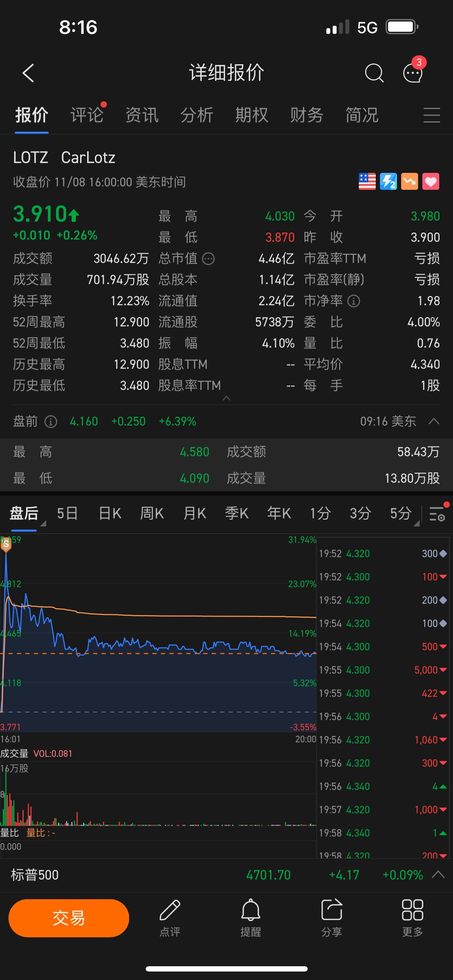The height and width of the screenshot is (980, 453).
Task: Select the 3分 chart period
Action: pyautogui.click(x=360, y=513)
